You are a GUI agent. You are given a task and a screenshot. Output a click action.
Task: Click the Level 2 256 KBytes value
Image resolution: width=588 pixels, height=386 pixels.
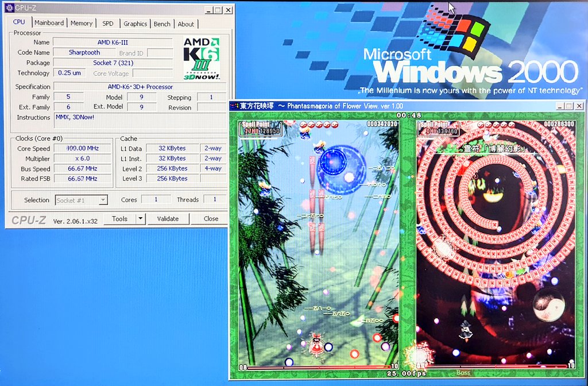click(x=172, y=168)
